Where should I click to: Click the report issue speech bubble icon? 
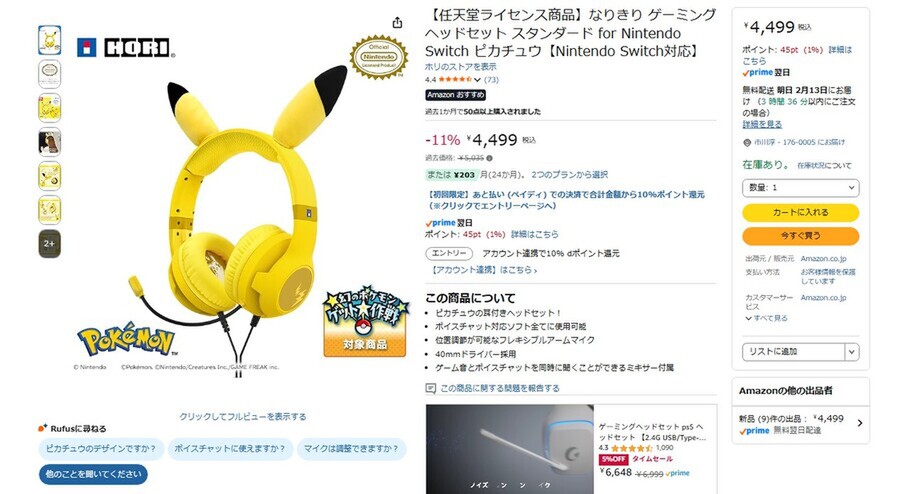pos(430,388)
